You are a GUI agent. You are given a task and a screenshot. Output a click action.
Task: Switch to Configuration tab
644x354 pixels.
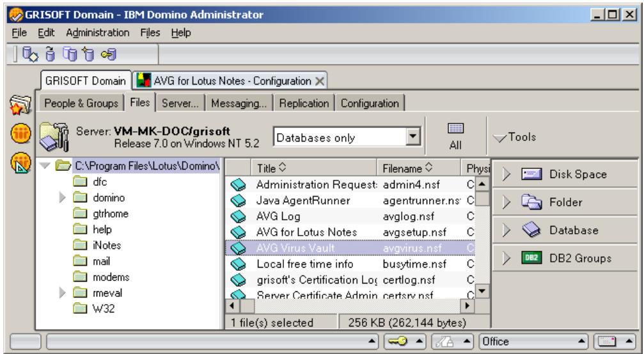pos(370,103)
